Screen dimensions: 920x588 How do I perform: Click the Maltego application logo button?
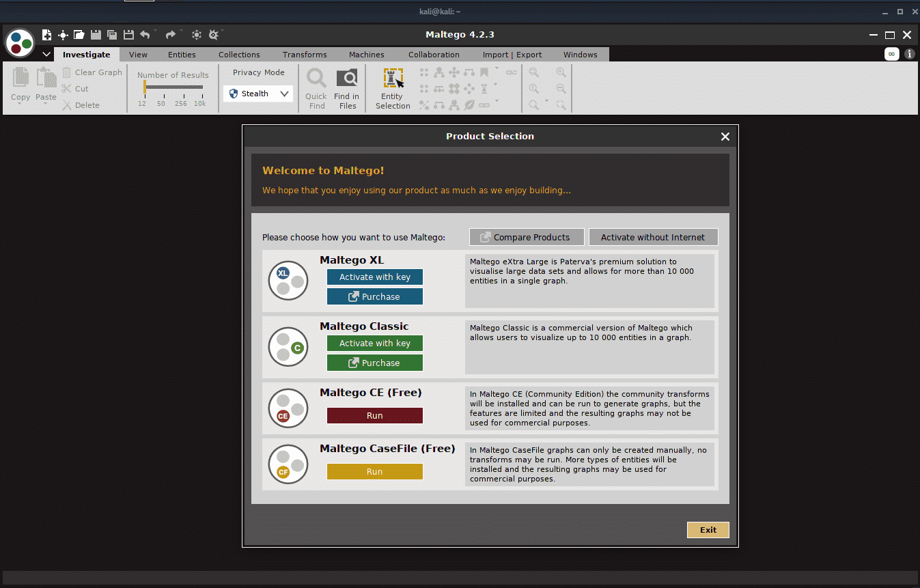point(20,42)
